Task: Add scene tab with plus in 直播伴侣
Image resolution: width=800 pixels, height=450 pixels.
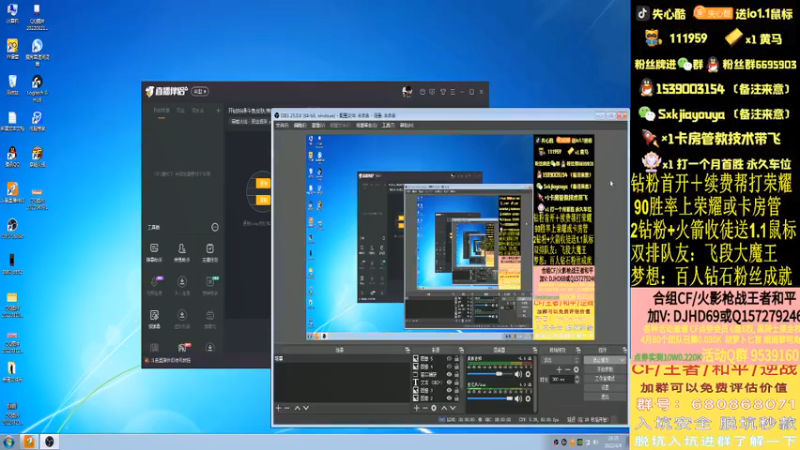Action: pyautogui.click(x=218, y=110)
